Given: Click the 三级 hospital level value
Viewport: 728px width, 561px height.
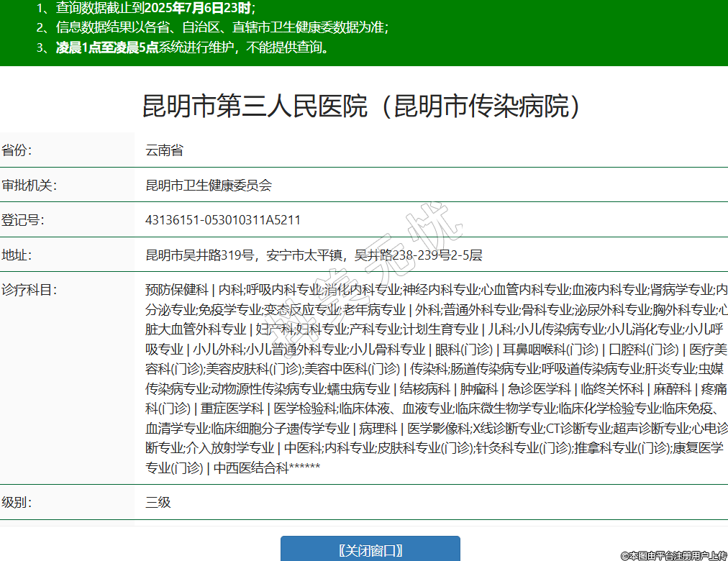Looking at the screenshot, I should click(158, 502).
